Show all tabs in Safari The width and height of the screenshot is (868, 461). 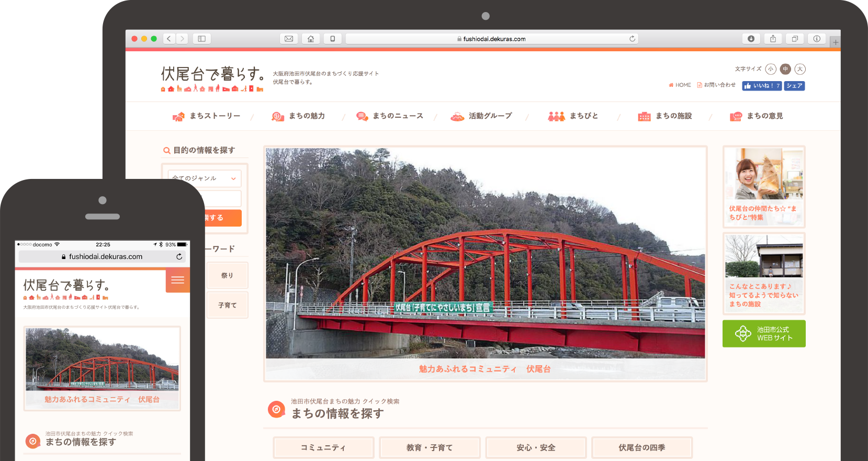coord(795,39)
